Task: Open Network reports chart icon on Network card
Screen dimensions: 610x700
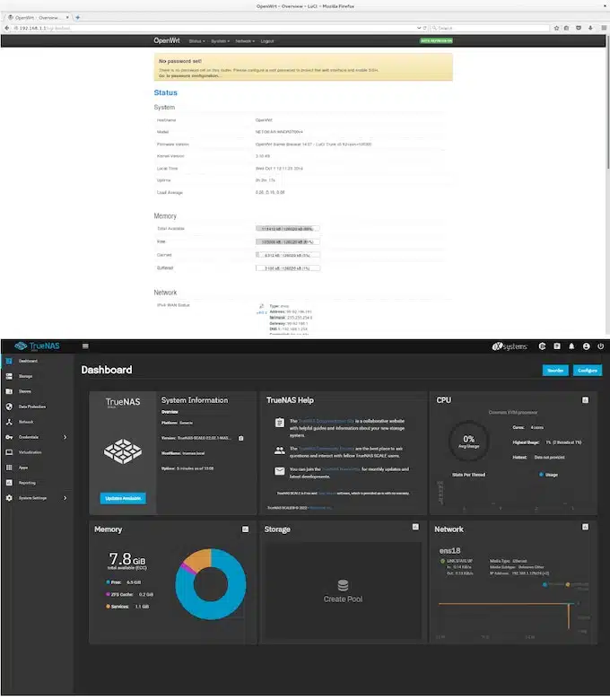Action: coord(585,527)
